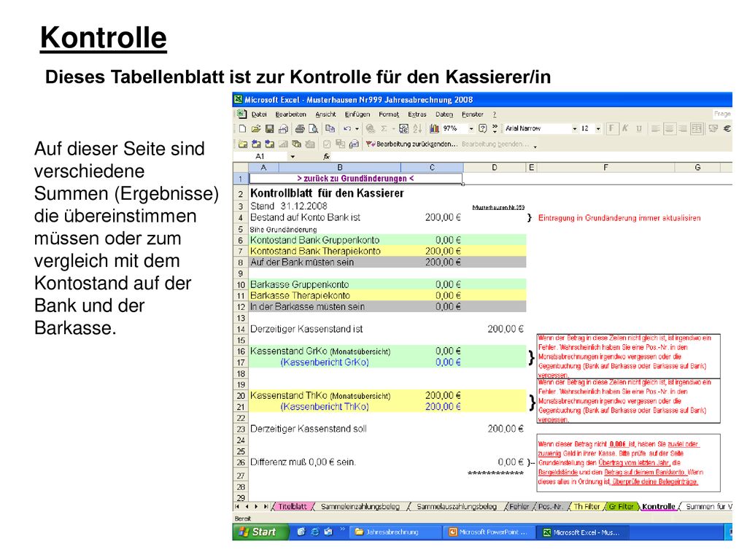Click the permission icon next to Save
This screenshot has width=747, height=560.
coord(283,128)
